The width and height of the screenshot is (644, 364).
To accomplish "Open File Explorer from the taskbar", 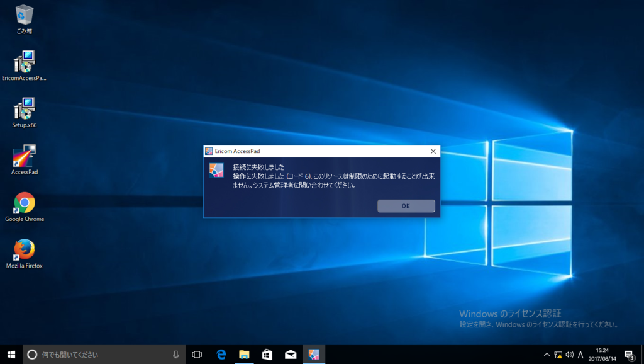I will click(245, 355).
